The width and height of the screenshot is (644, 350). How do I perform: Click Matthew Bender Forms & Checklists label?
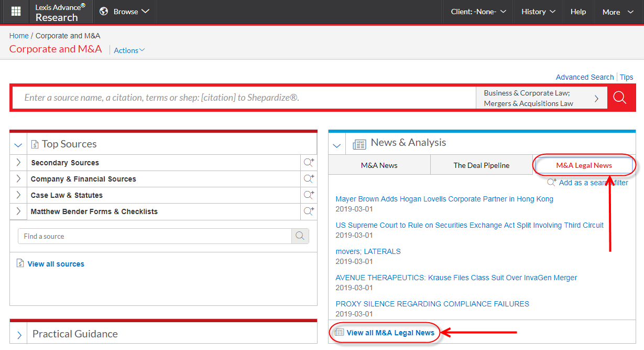pos(94,211)
